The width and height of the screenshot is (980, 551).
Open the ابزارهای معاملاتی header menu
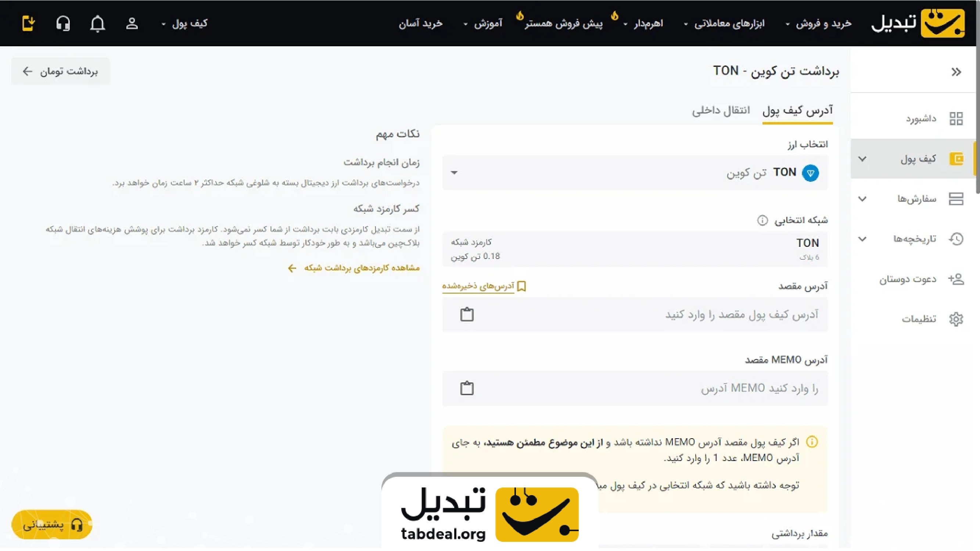pos(724,24)
